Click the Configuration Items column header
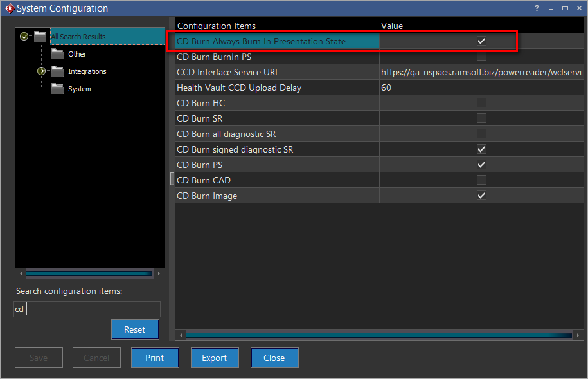Screen dimensions: 588x379 pyautogui.click(x=217, y=26)
